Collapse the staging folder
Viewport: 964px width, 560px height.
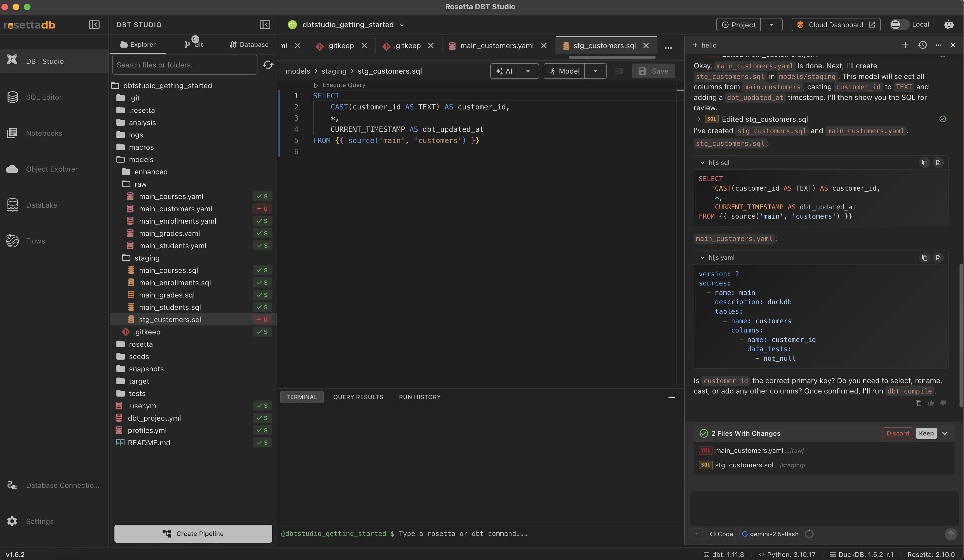pos(147,258)
